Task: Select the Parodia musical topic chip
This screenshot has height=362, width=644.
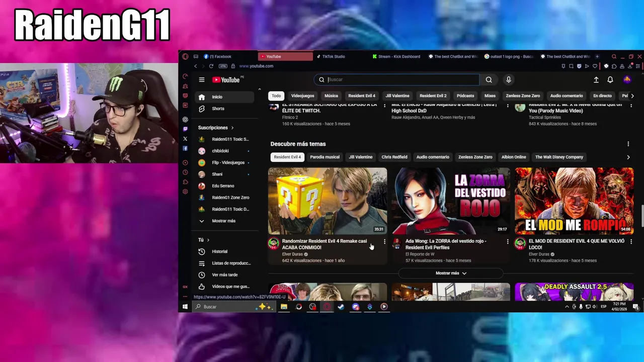Action: [x=325, y=157]
